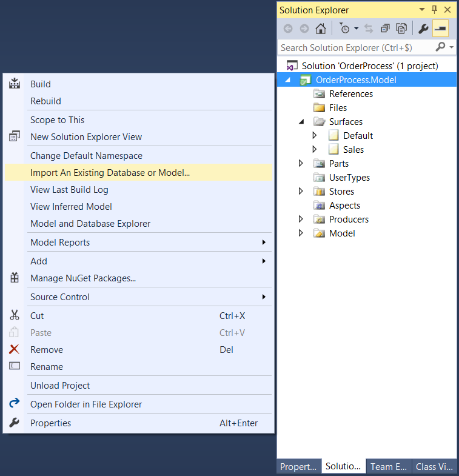Select Manage NuGet Packages menu entry
This screenshot has width=459, height=476.
click(x=83, y=278)
